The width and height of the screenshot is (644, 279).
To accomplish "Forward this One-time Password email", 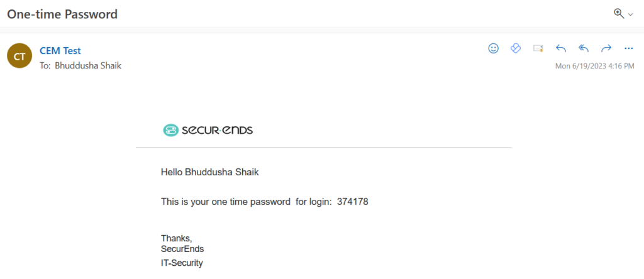I will tap(606, 48).
